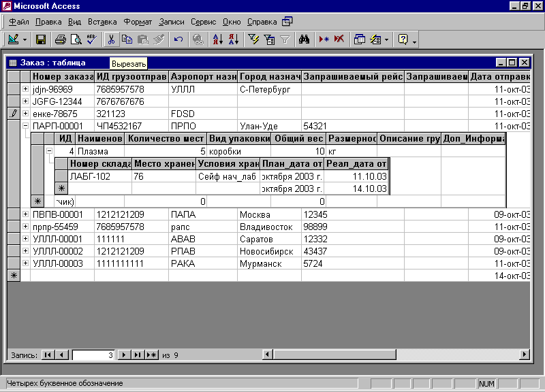Sort ascending with the A-Я icon
This screenshot has height=392, width=545.
click(218, 39)
